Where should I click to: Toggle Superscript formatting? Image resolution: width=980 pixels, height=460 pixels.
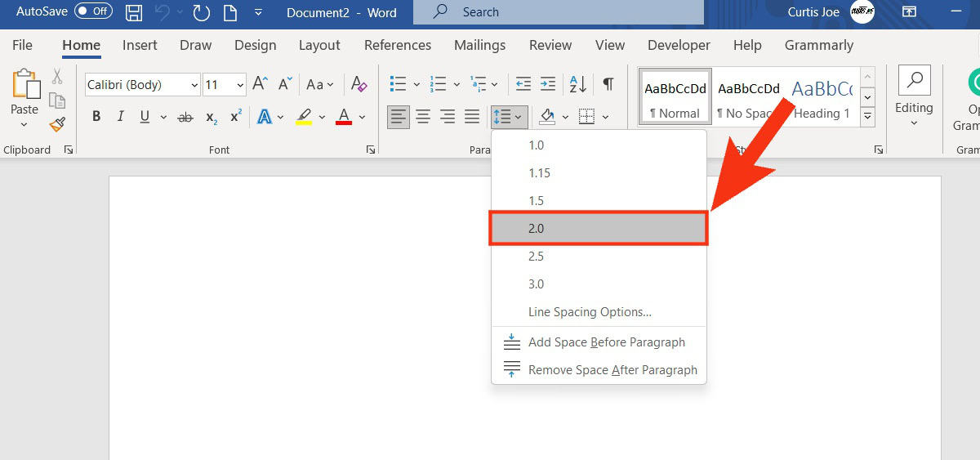(236, 117)
